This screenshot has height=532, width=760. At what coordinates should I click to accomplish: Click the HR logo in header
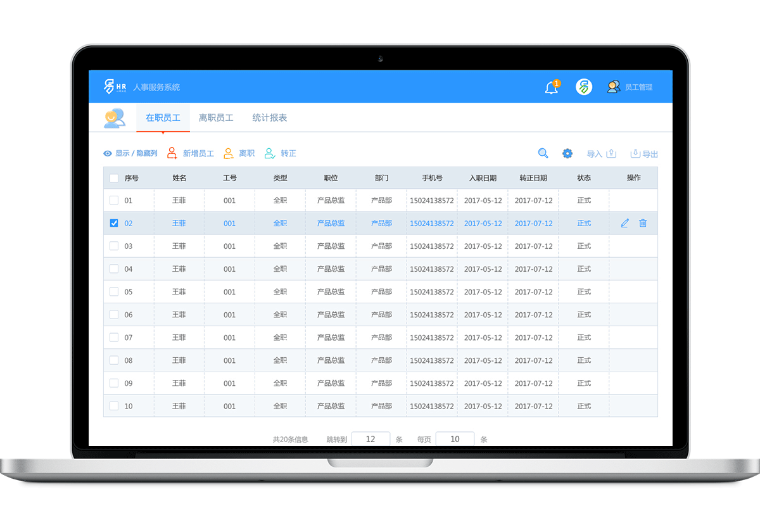(115, 87)
